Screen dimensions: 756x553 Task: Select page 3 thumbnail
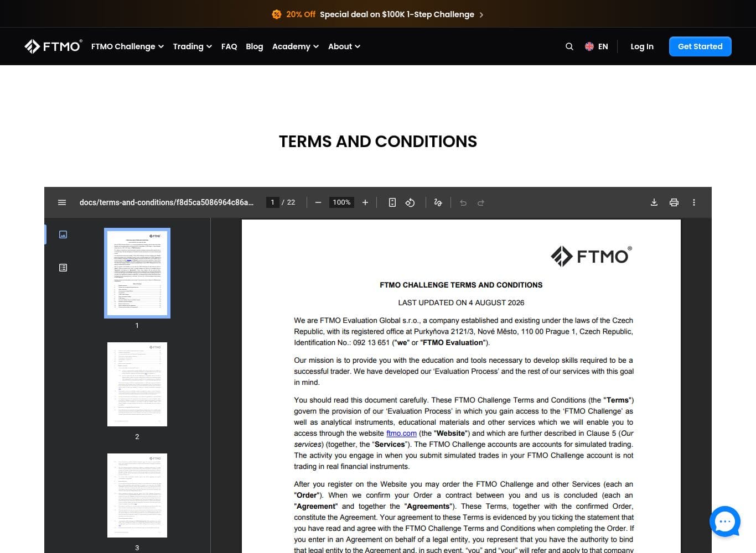(137, 495)
